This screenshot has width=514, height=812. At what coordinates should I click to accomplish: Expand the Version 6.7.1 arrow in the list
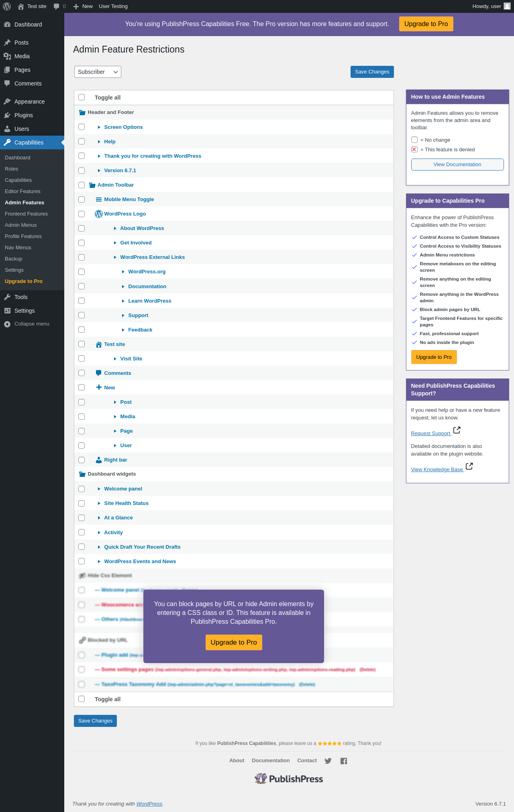(99, 171)
